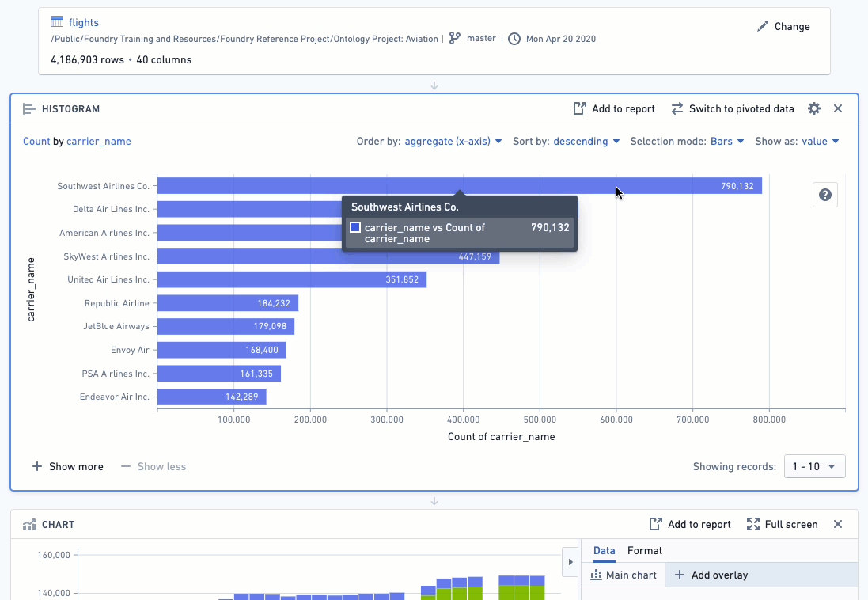868x600 pixels.
Task: Switch to pivoted data
Action: tap(733, 108)
